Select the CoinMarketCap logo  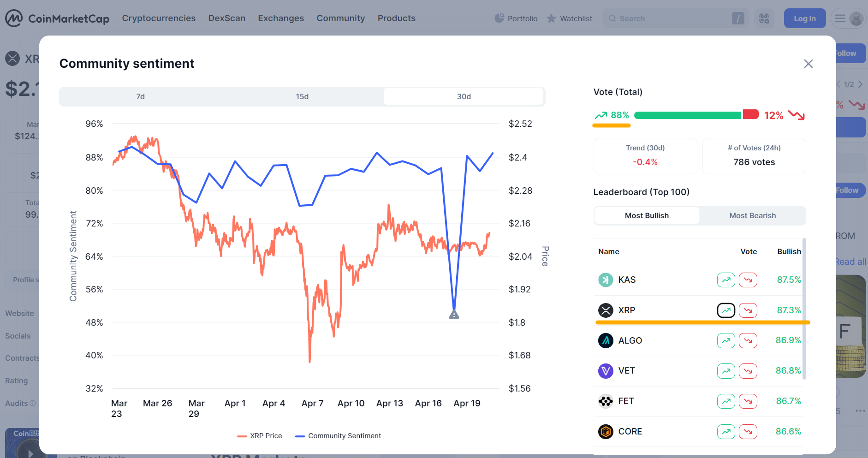[x=56, y=18]
